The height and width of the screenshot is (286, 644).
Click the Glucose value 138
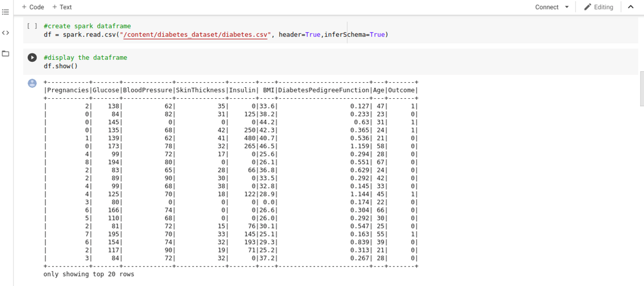tap(113, 106)
